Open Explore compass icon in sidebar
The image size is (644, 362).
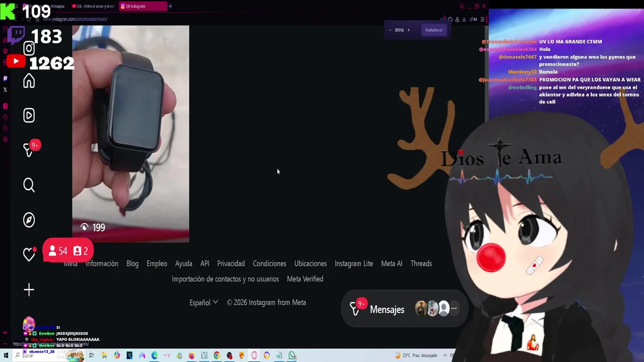29,220
